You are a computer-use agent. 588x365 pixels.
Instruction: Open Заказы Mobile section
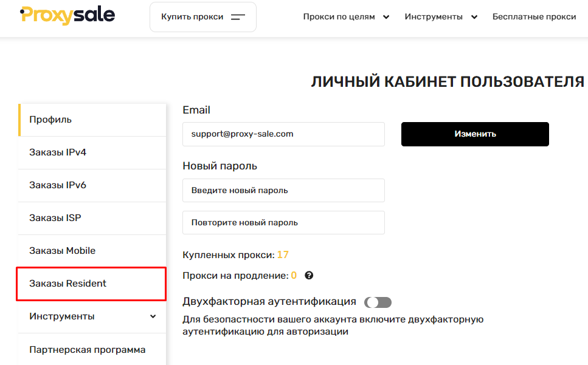point(92,251)
